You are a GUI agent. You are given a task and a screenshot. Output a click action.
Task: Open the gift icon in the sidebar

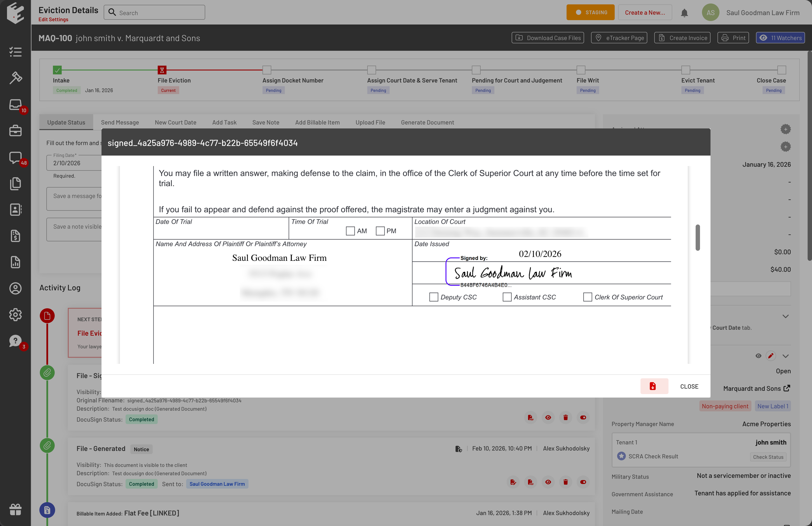[x=15, y=510]
